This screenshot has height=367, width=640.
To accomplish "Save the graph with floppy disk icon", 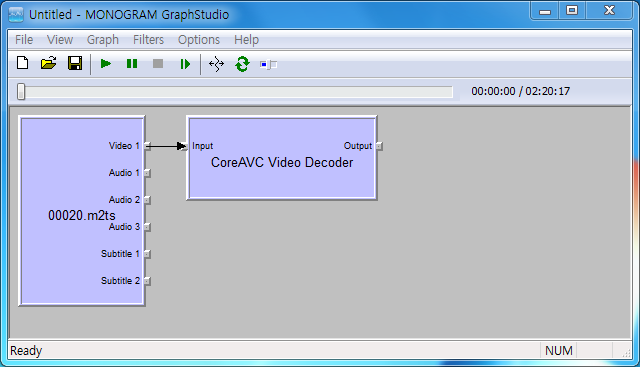I will tap(75, 64).
